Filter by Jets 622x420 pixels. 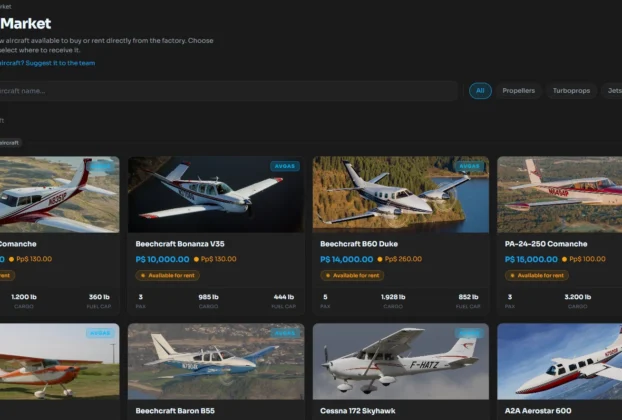click(x=612, y=91)
